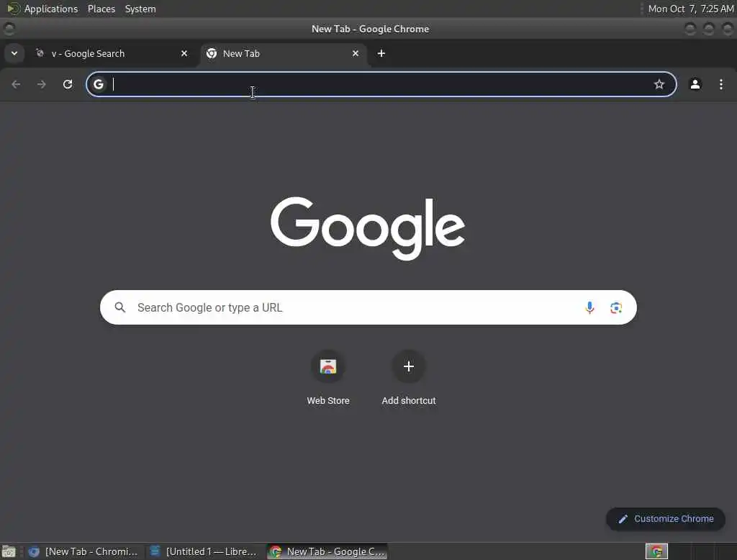
Task: Click the clock showing Mon Oct 7
Action: pyautogui.click(x=690, y=9)
